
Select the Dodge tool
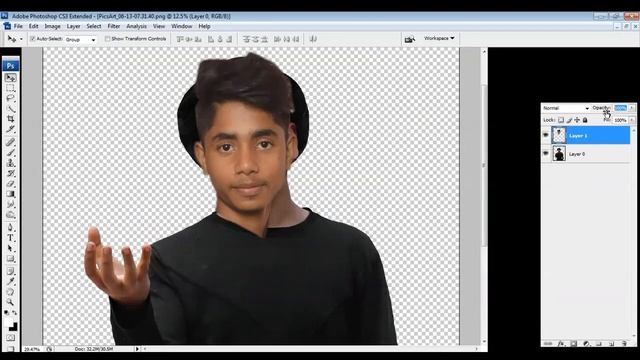11,214
